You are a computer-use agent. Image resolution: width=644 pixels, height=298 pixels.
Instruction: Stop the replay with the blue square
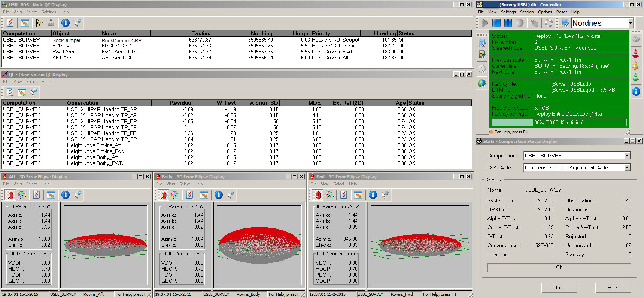[x=496, y=23]
